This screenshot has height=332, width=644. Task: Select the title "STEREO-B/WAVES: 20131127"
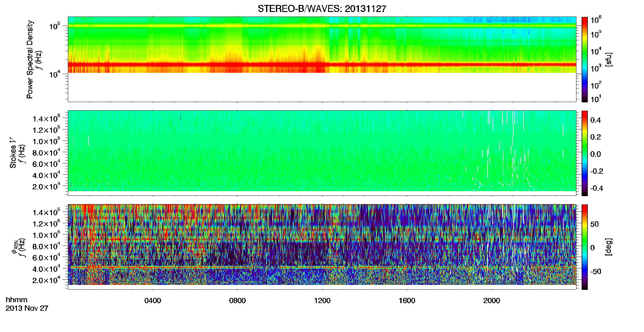[x=322, y=9]
